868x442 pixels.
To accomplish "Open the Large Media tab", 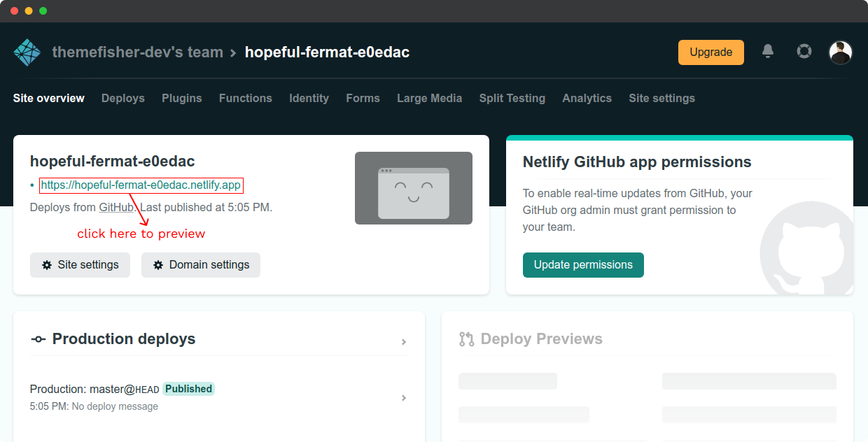I will click(x=430, y=99).
